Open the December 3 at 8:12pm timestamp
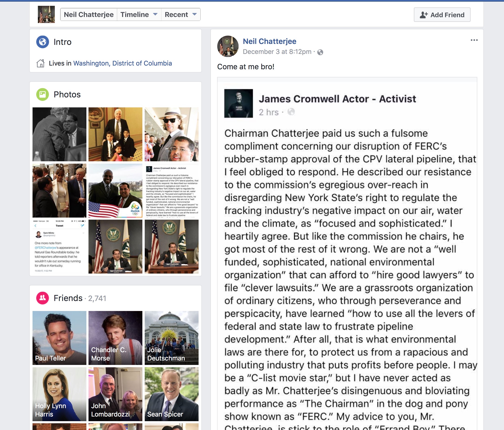The height and width of the screenshot is (430, 504). (277, 52)
